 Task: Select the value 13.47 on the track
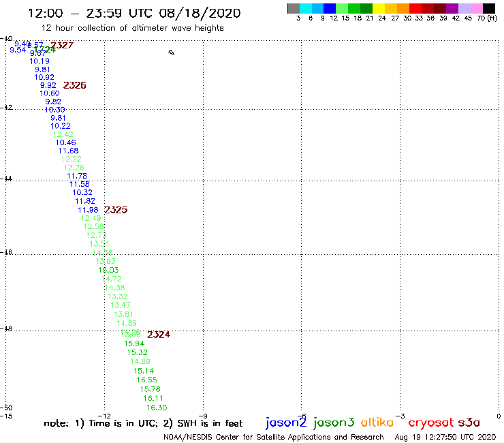click(121, 305)
